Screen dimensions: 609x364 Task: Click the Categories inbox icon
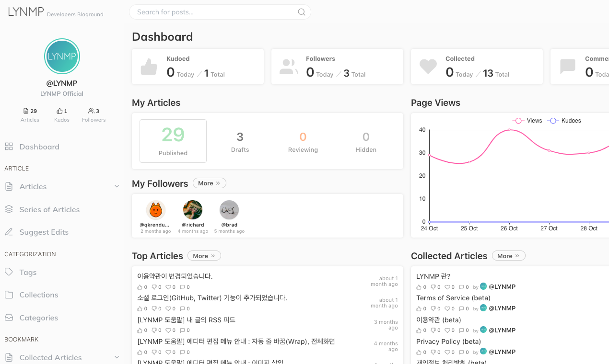coord(9,318)
